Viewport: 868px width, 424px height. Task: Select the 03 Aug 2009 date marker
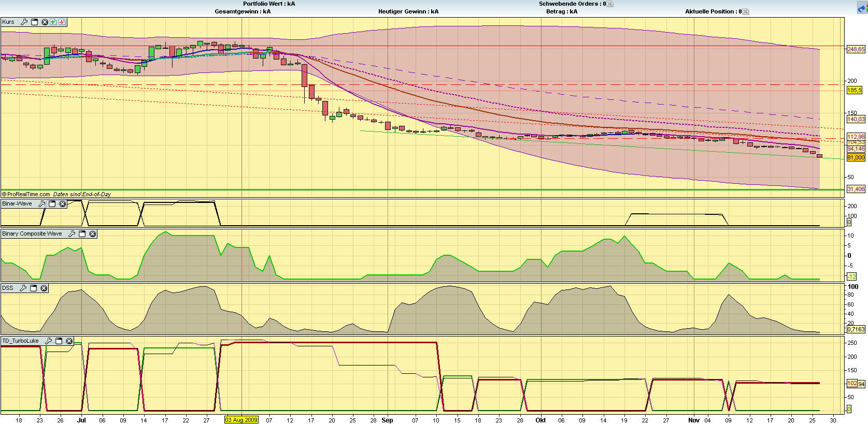[x=241, y=420]
